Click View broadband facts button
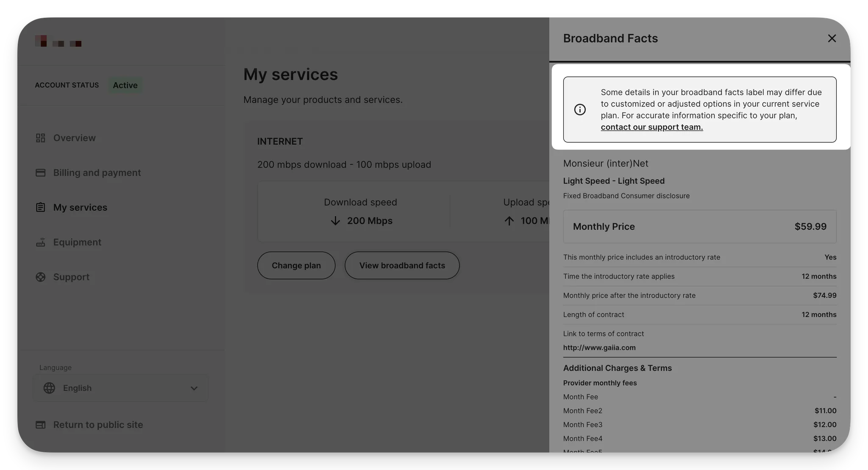Image resolution: width=868 pixels, height=470 pixels. coord(402,266)
